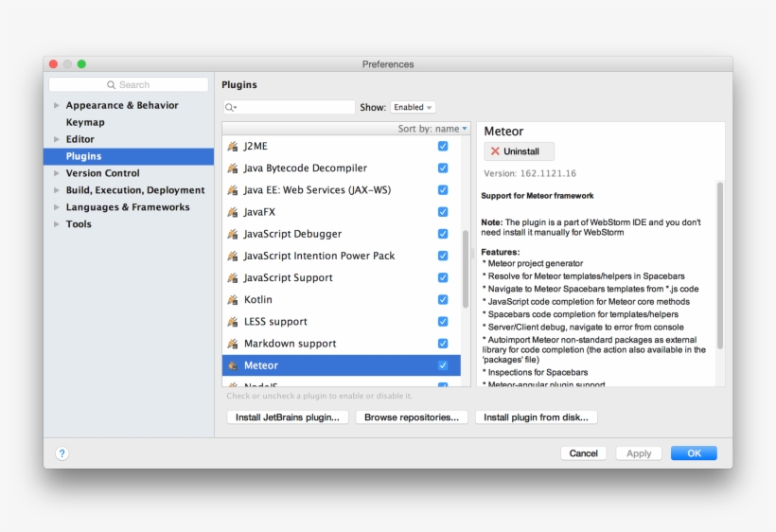Open the Sort by name dropdown

432,129
